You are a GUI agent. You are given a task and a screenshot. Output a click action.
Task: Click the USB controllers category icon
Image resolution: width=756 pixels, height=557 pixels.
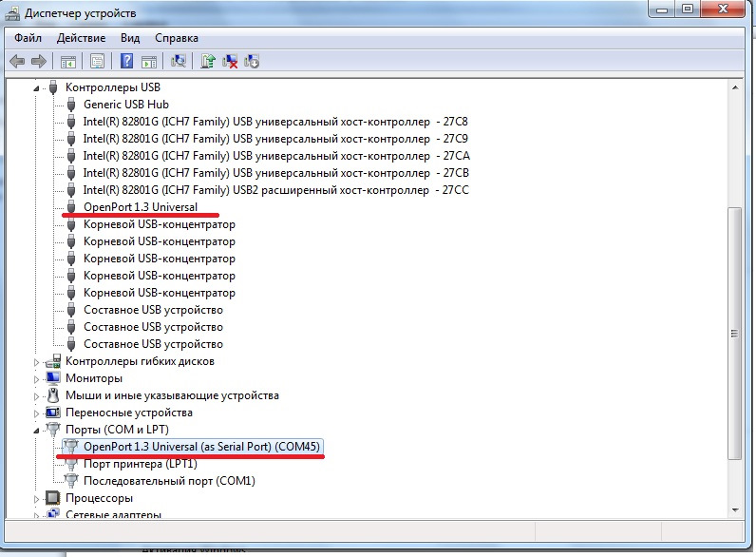pos(53,87)
